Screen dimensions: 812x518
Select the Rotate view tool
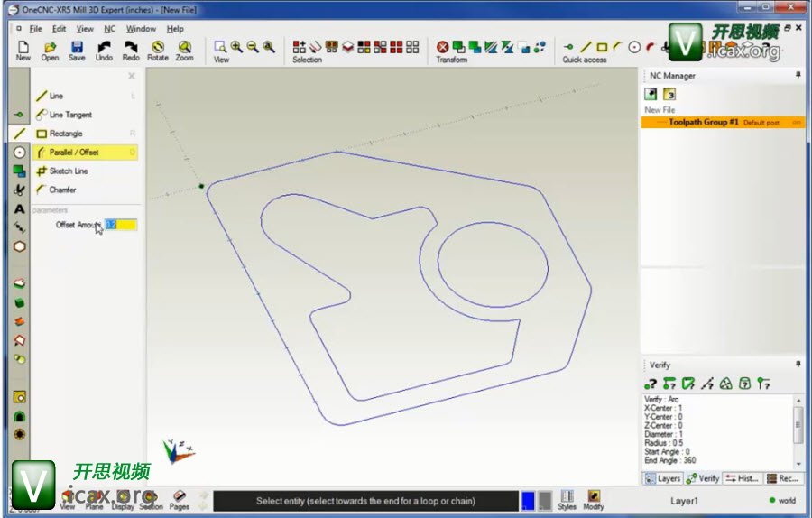coord(158,48)
